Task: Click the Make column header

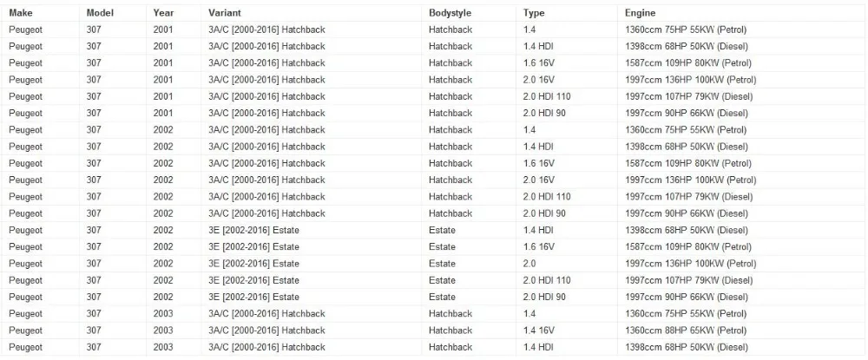Action: (20, 13)
